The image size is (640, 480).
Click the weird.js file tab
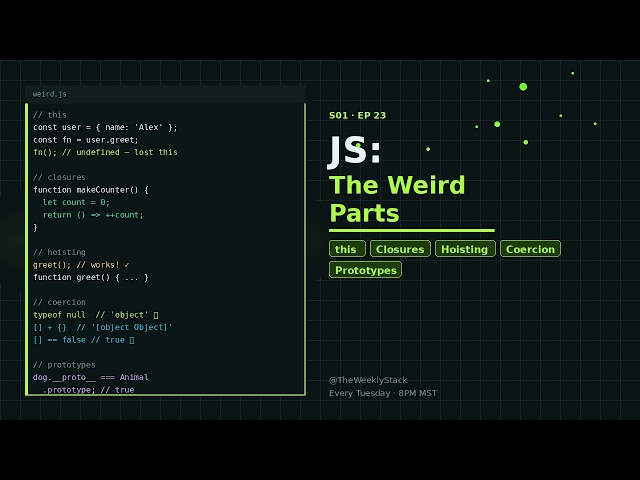(x=50, y=94)
